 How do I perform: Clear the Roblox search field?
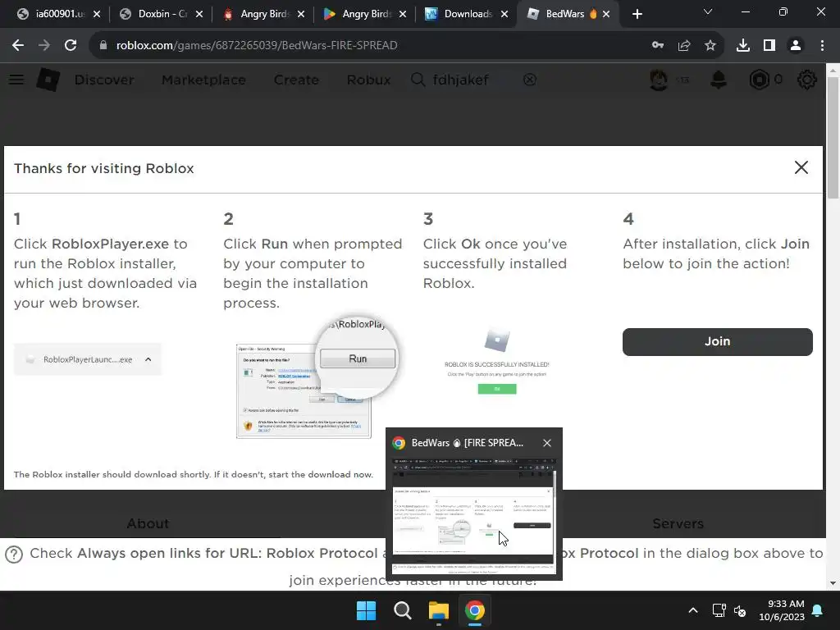[x=529, y=80]
